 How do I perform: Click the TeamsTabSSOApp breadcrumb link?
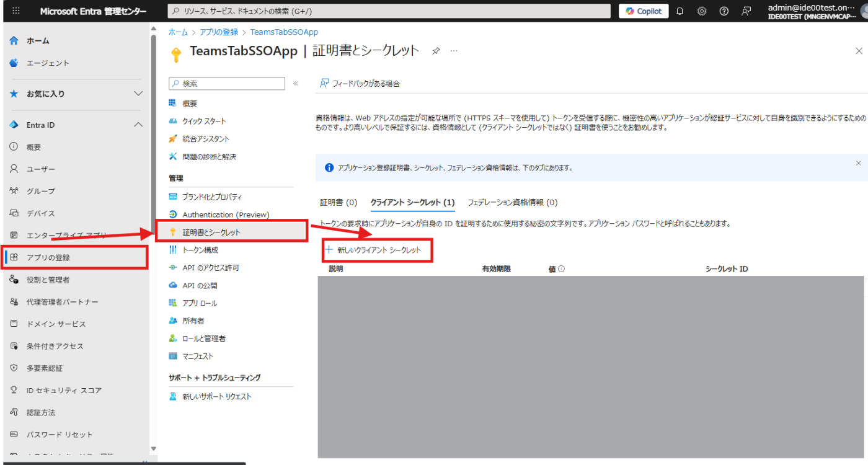(284, 32)
